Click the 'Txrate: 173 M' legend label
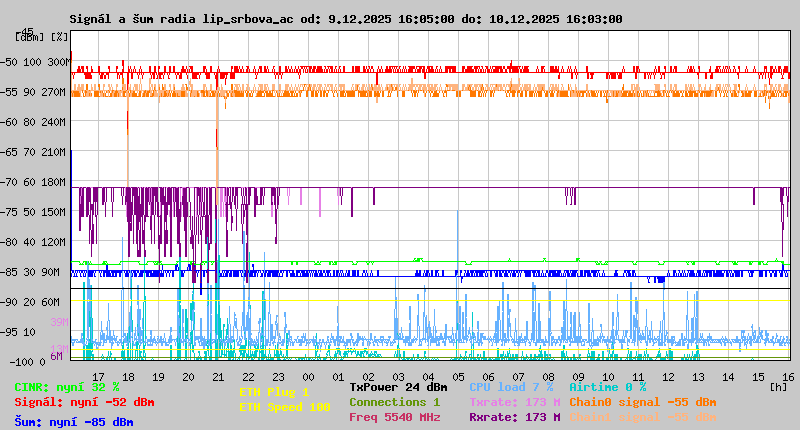The height and width of the screenshot is (430, 800). pos(515,402)
